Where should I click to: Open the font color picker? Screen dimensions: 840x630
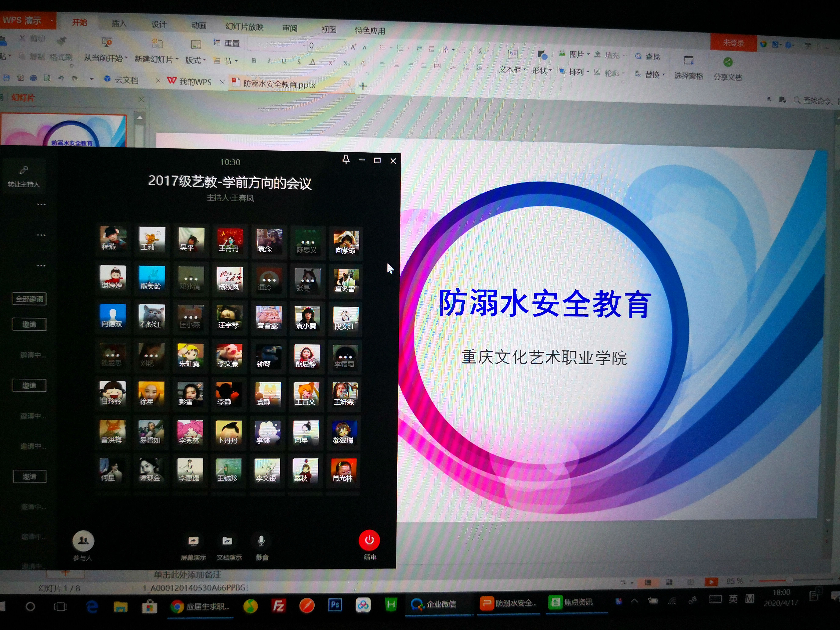pyautogui.click(x=312, y=62)
